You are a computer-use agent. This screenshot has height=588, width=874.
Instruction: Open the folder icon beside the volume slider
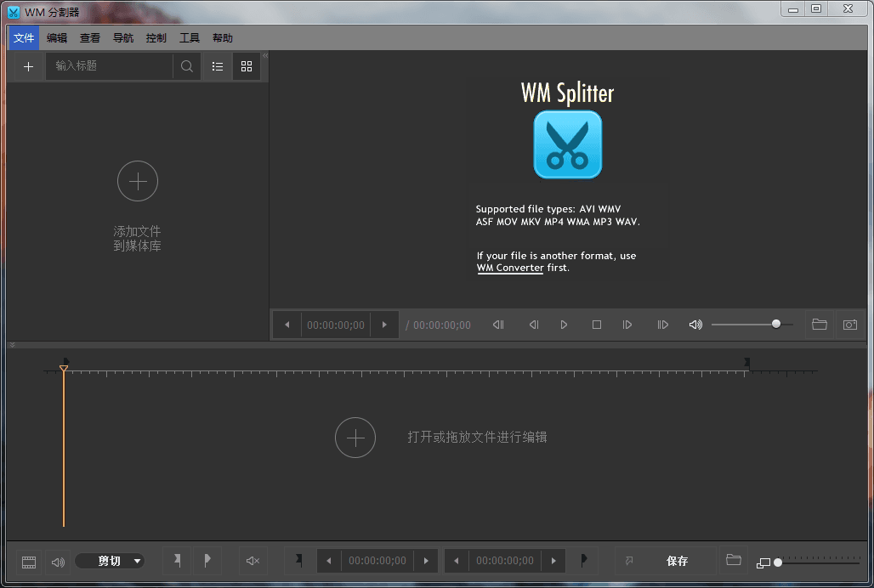tap(820, 325)
